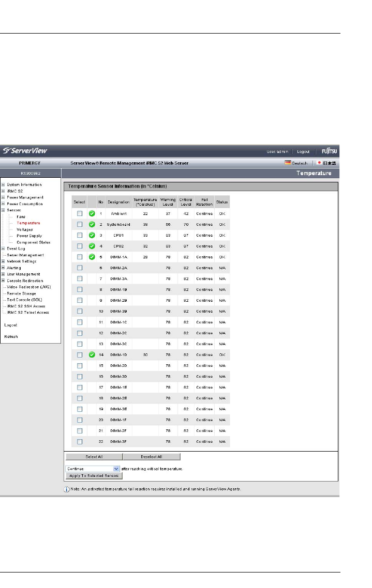Check the DIMM-3B row checkbox

(x=80, y=311)
